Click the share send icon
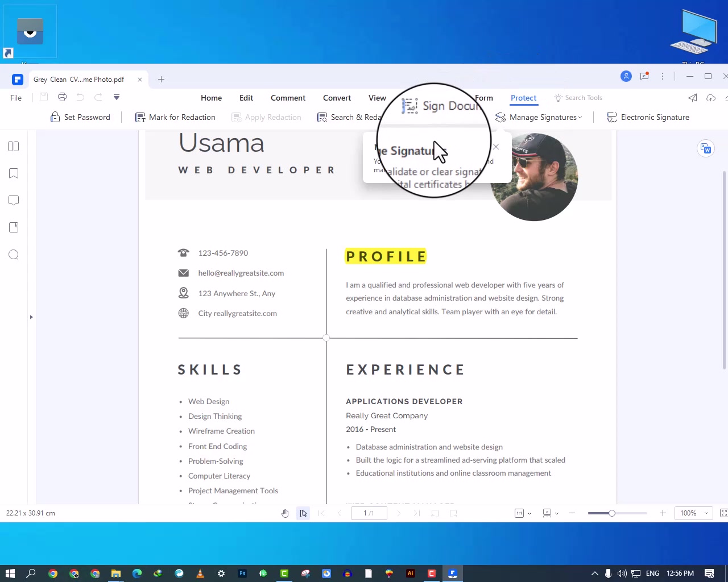Viewport: 728px width, 582px height. 693,98
